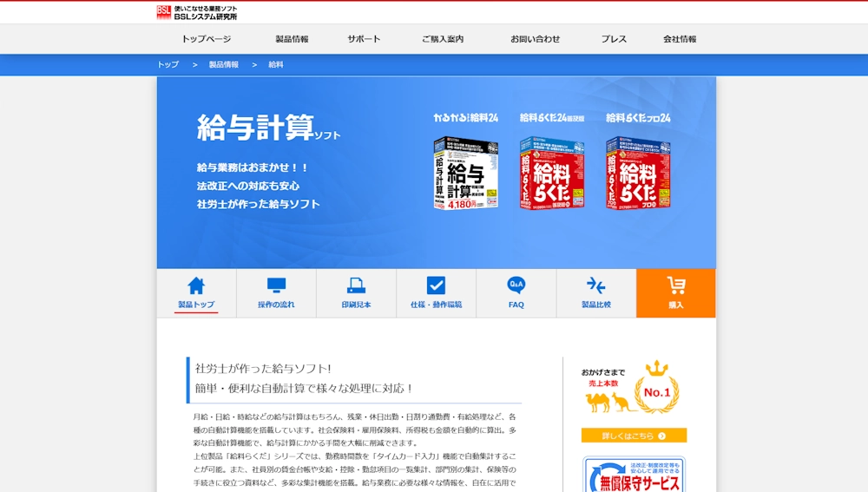Click the BSL システム研究所 logo
The width and height of the screenshot is (868, 492).
[x=197, y=12]
